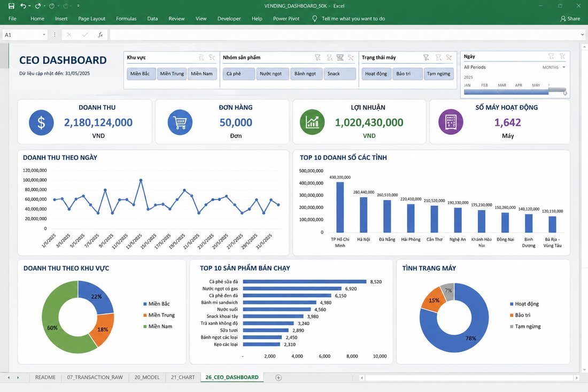Click the formula bar input area
588x392 pixels.
344,35
